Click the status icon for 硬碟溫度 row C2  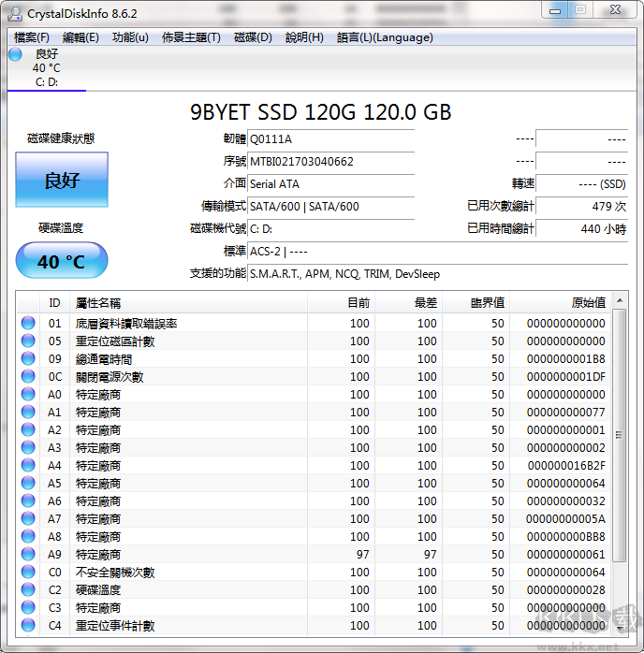pos(28,590)
